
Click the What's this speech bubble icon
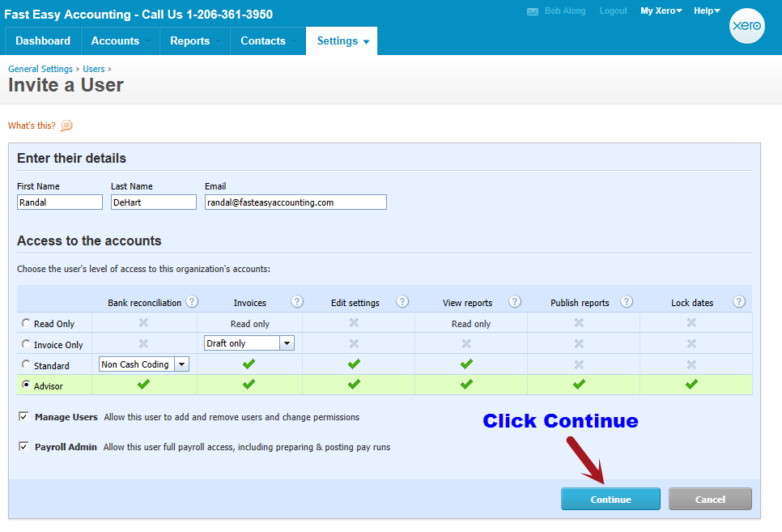click(x=66, y=126)
